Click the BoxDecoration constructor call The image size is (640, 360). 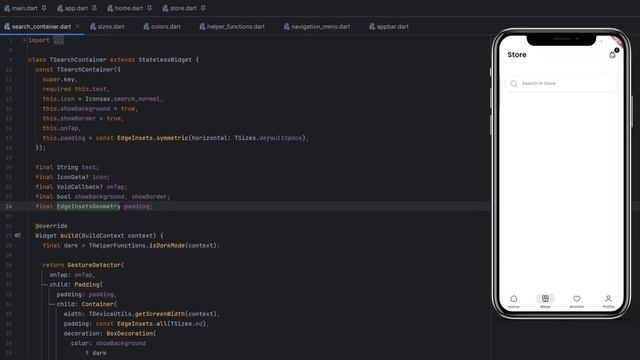click(x=129, y=333)
